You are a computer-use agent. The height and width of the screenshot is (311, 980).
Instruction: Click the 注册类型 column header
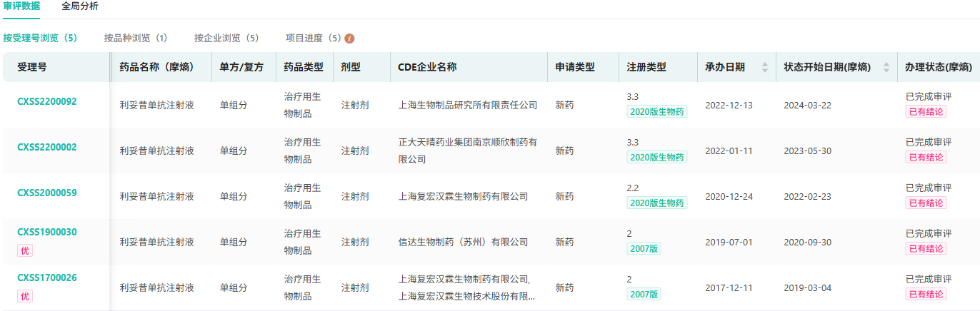[646, 67]
